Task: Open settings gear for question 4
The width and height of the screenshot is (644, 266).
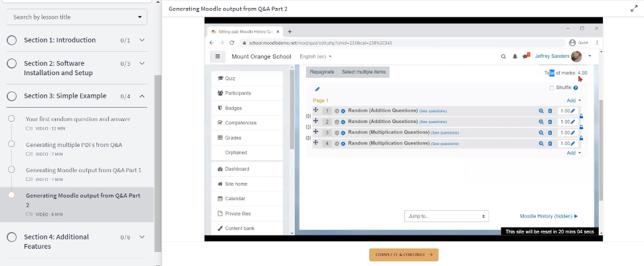Action: click(343, 144)
